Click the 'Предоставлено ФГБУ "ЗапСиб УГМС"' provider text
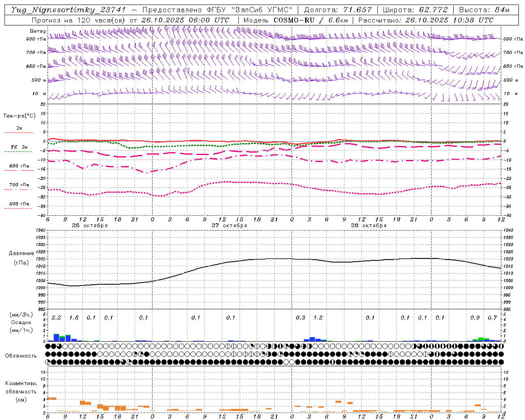This screenshot has height=420, width=525. (217, 10)
